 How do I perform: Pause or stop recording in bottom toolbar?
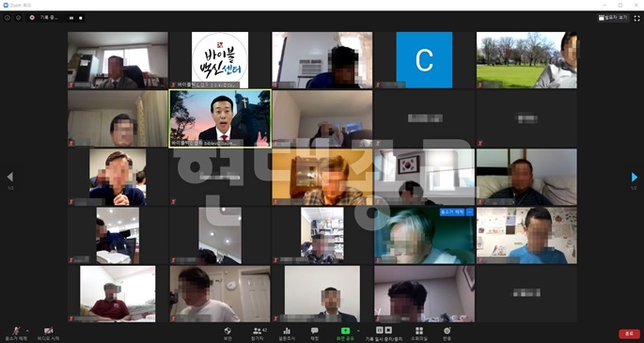coord(384,334)
